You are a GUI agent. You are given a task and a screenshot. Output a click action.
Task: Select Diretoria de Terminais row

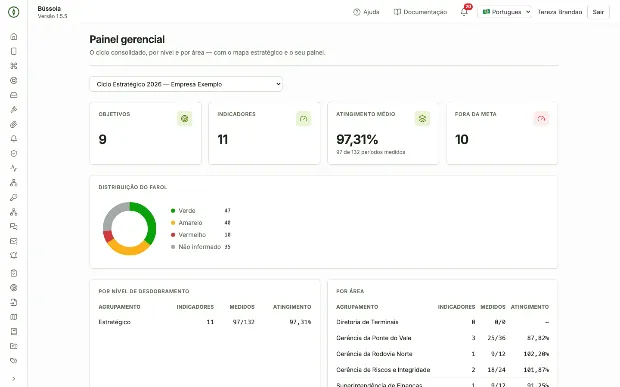442,322
